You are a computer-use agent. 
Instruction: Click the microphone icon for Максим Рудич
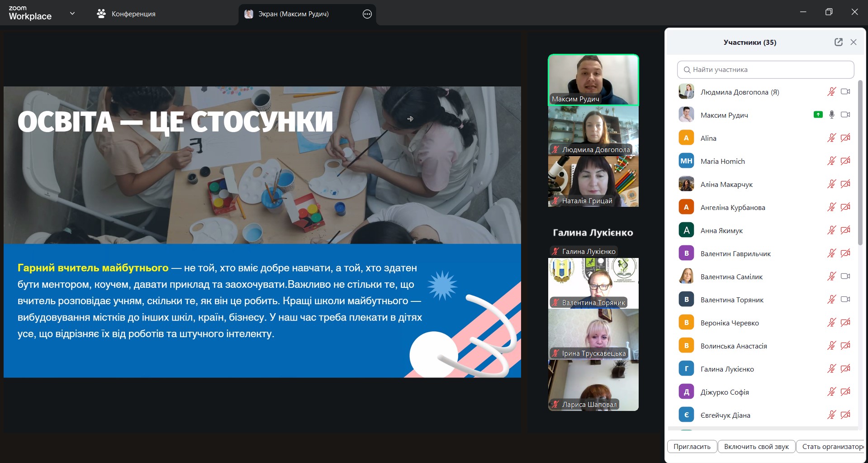(831, 115)
